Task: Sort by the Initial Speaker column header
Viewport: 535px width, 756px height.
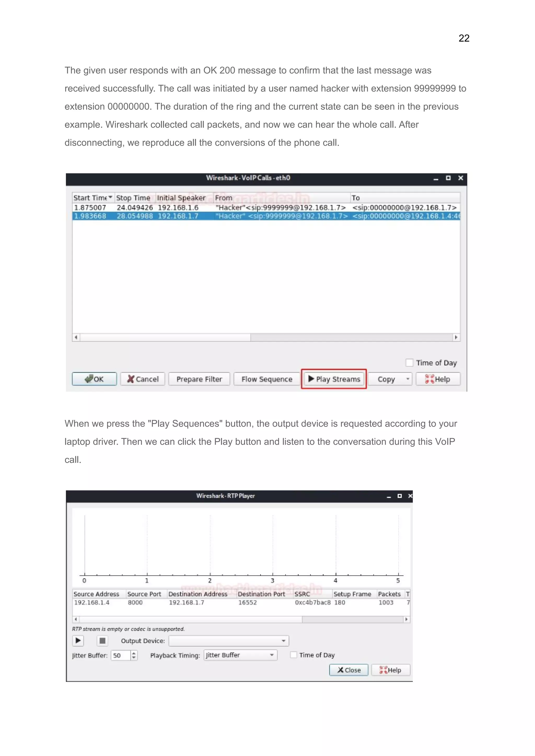Action: click(184, 198)
